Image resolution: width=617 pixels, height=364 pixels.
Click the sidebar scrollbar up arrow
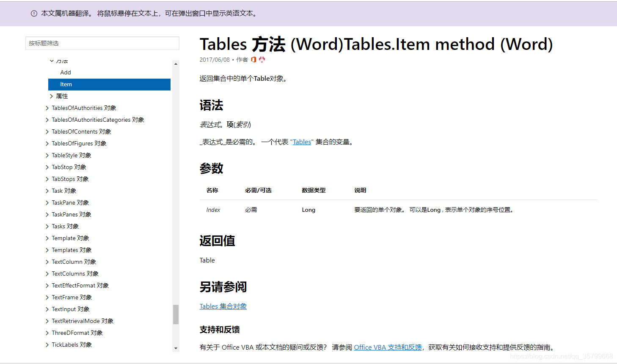pos(176,64)
